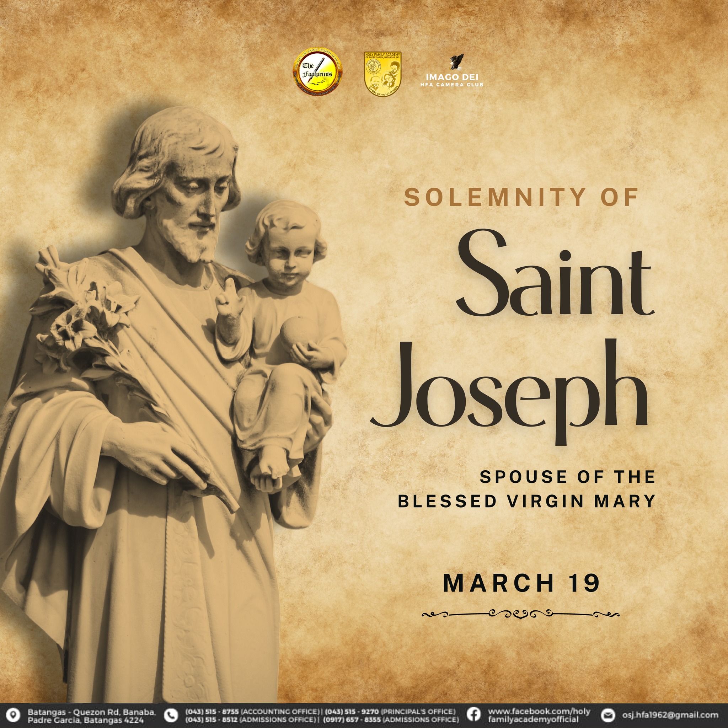Screen dimensions: 728x728
Task: Click the large "Saint" title word
Action: click(555, 273)
